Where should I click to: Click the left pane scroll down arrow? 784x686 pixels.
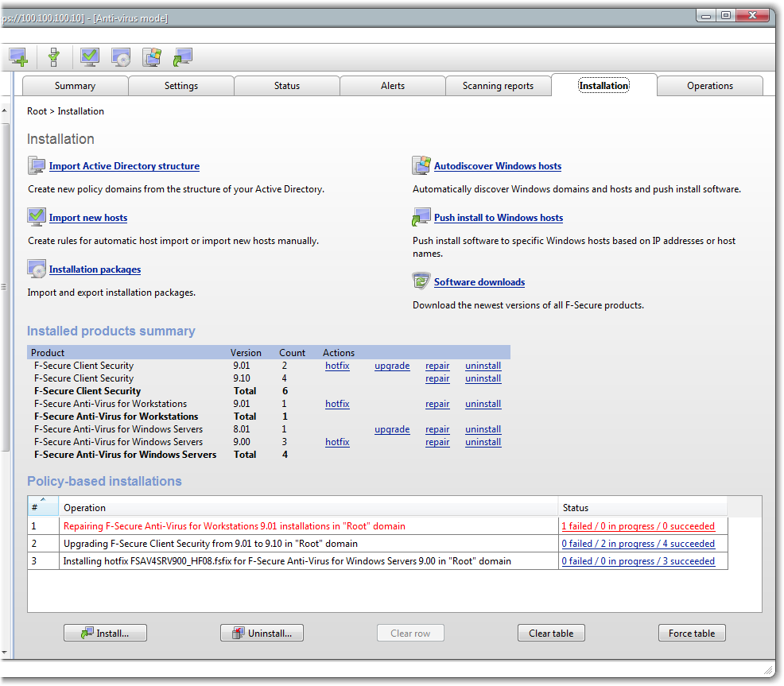point(5,653)
